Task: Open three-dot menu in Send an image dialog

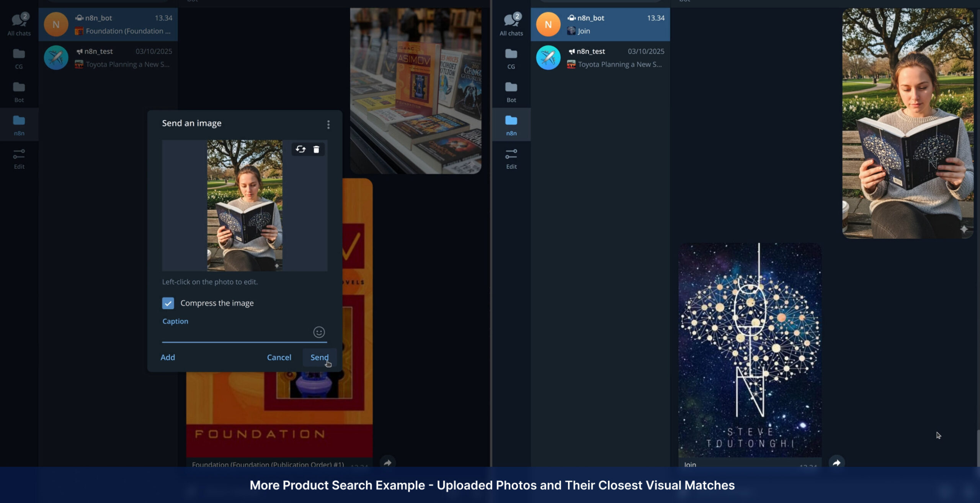Action: [x=328, y=124]
